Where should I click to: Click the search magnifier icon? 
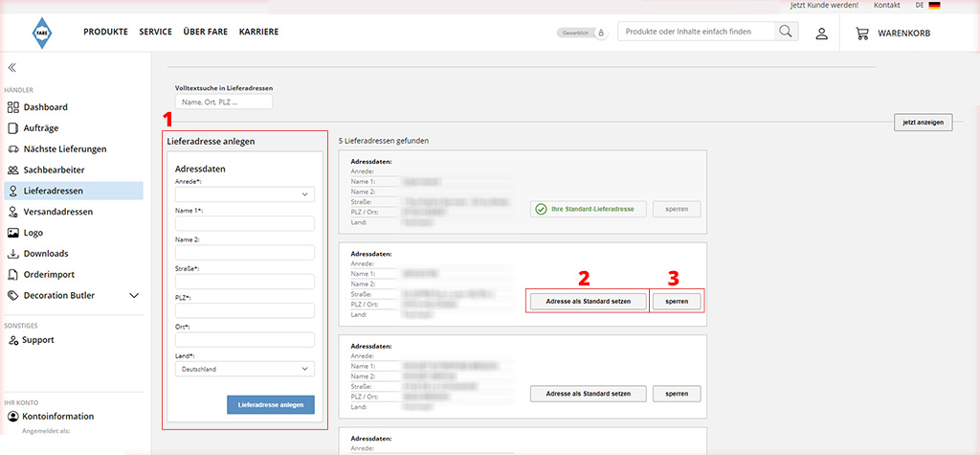(x=786, y=32)
